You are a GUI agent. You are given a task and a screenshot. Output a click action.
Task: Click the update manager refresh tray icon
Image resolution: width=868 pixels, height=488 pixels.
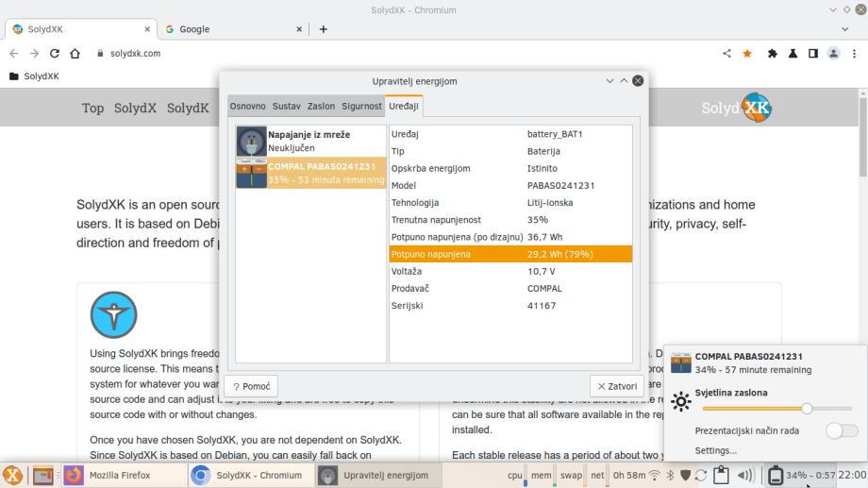coord(701,476)
